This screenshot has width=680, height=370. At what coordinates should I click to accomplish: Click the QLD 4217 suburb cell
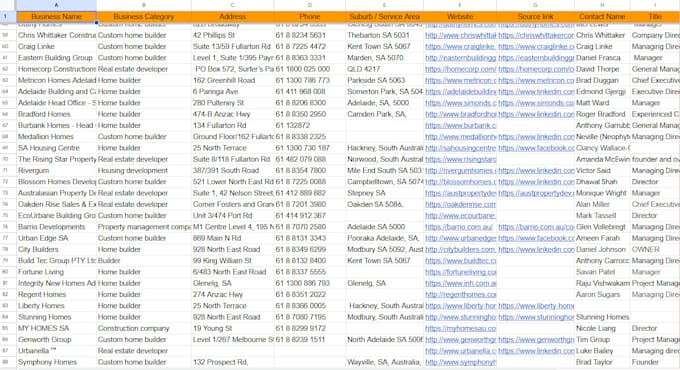pyautogui.click(x=384, y=69)
